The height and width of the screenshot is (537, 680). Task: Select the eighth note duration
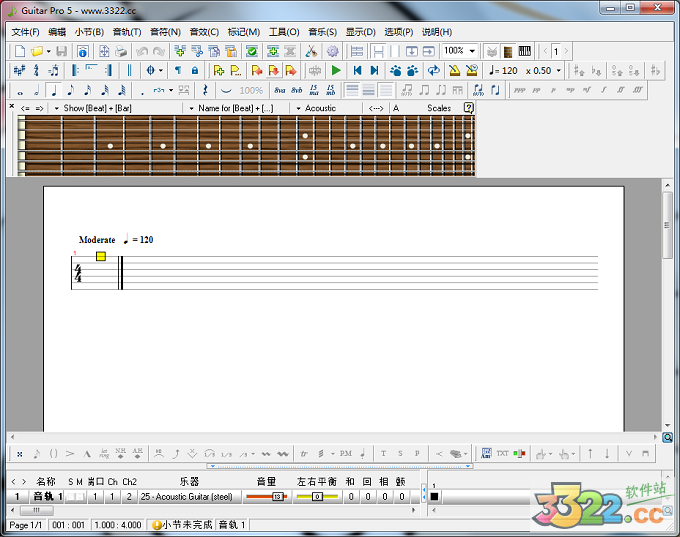pyautogui.click(x=71, y=90)
